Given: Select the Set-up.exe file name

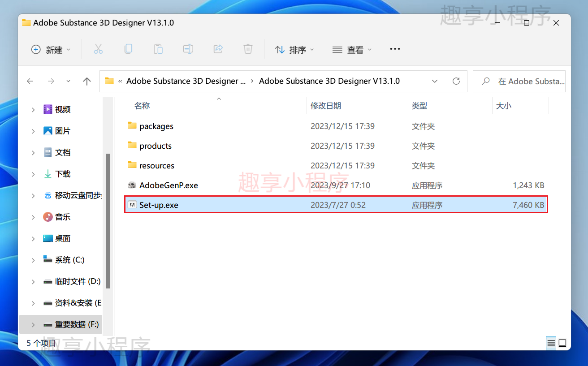Looking at the screenshot, I should [x=159, y=205].
